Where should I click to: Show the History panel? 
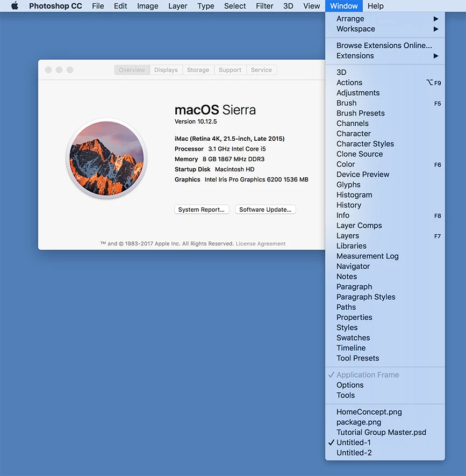[x=385, y=205]
